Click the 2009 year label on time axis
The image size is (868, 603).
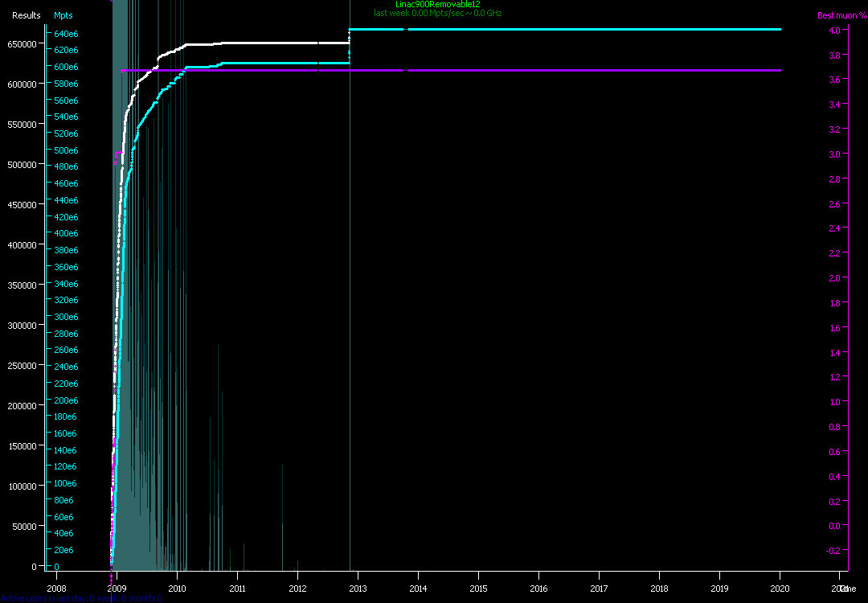point(117,589)
